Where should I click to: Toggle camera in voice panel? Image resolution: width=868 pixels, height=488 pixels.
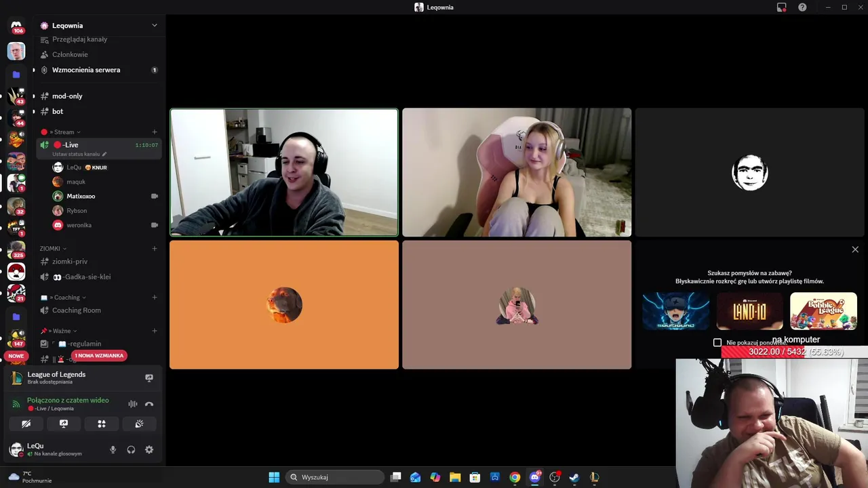[26, 424]
